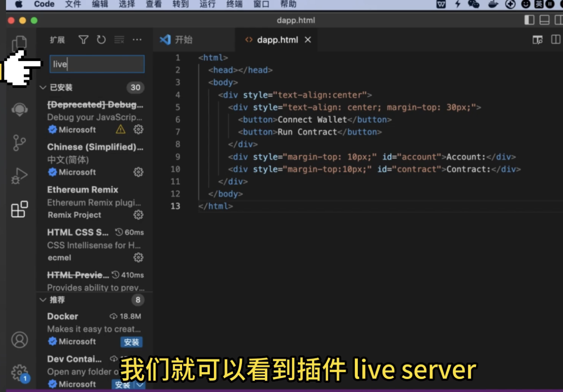Click the extensions search input field
This screenshot has height=392, width=563.
[x=97, y=64]
